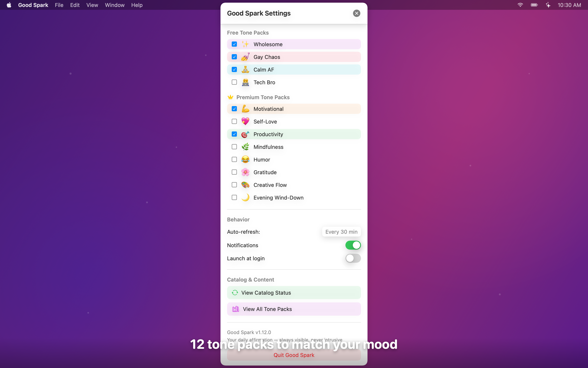Click the Good Spark sparkle menu bar icon
This screenshot has height=368, width=588.
(548, 5)
